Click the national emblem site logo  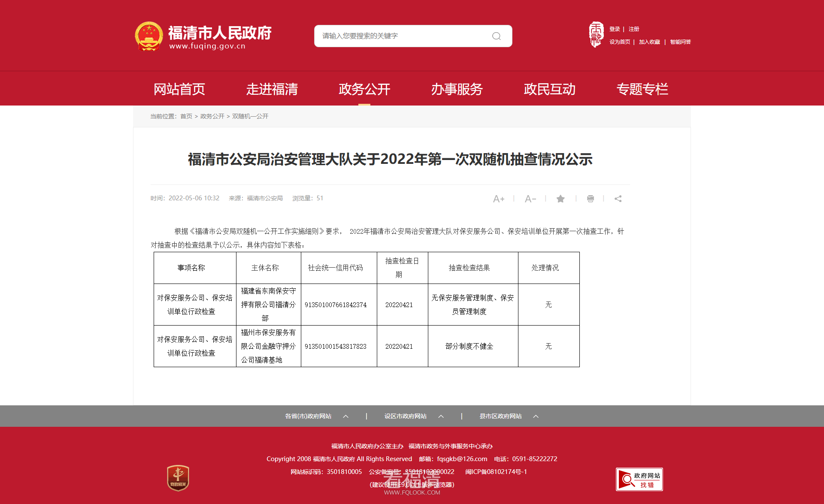pyautogui.click(x=149, y=36)
